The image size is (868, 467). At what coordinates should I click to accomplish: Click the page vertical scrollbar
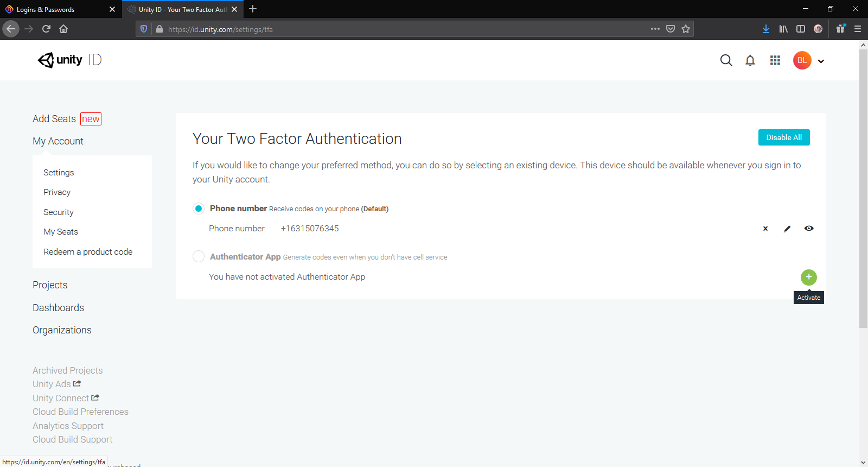[863, 189]
